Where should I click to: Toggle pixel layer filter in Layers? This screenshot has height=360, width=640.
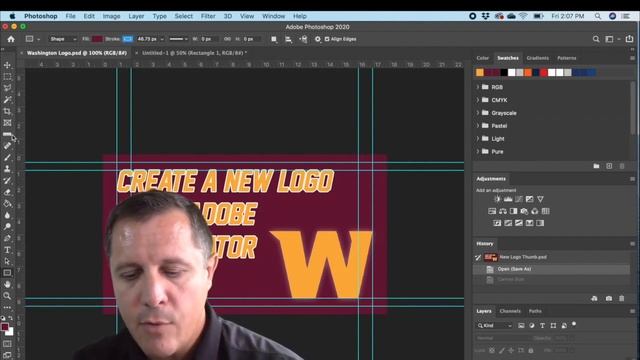(521, 325)
